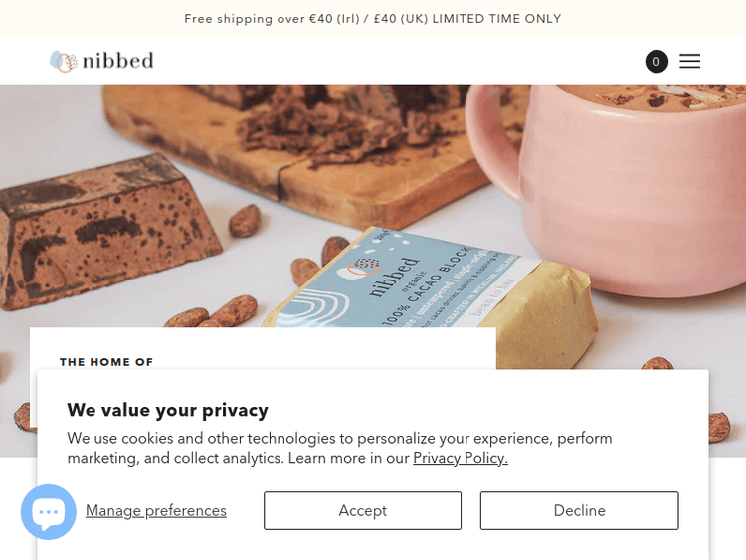Click the free shipping announcement bar

373,19
